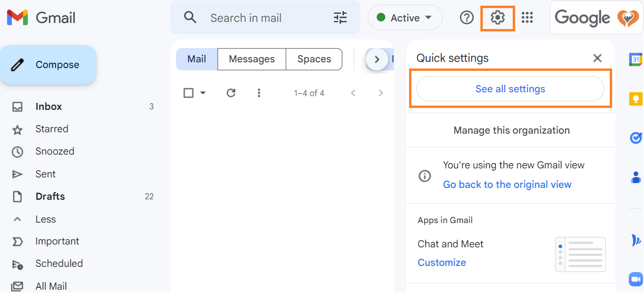The height and width of the screenshot is (293, 644).
Task: Open Gmail Help
Action: pyautogui.click(x=467, y=18)
